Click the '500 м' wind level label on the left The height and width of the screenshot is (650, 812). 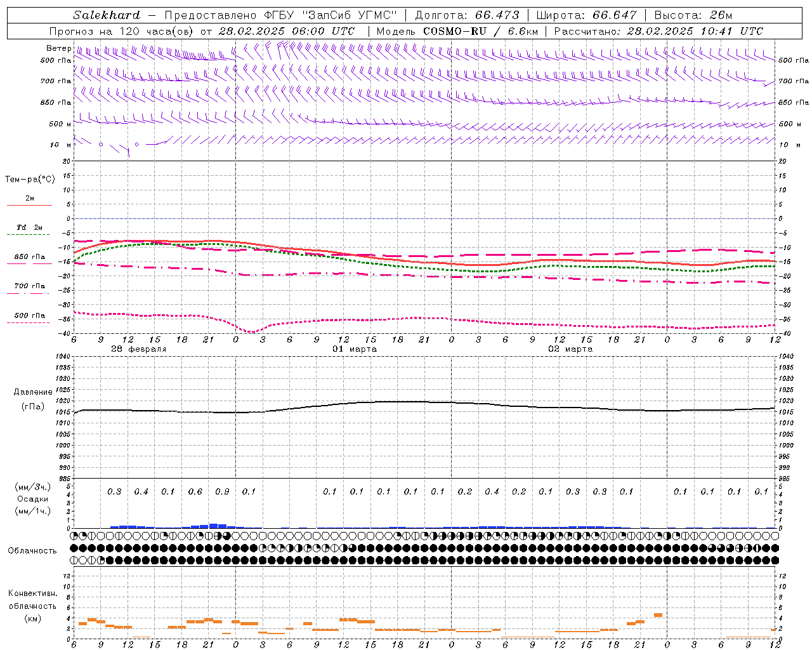click(x=60, y=124)
